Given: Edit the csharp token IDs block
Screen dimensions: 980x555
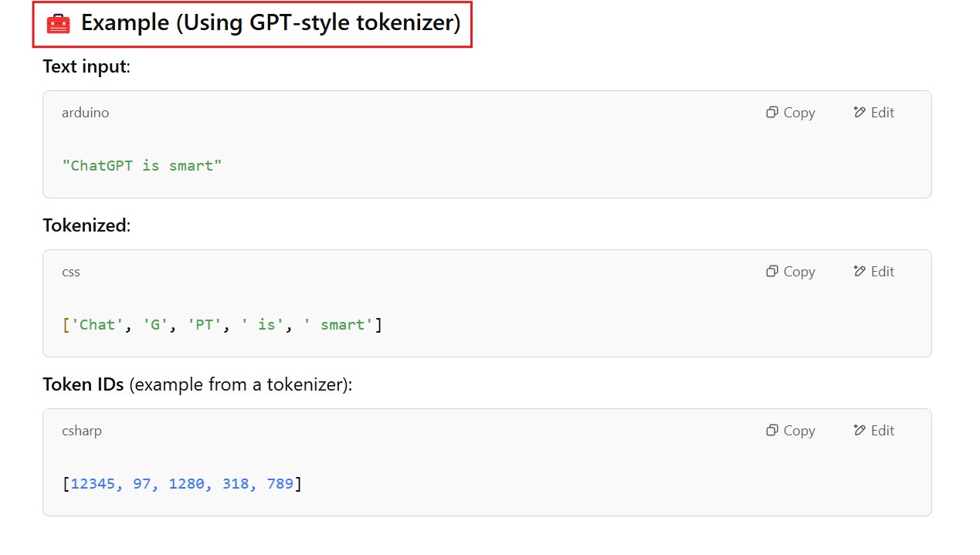Looking at the screenshot, I should pos(873,431).
